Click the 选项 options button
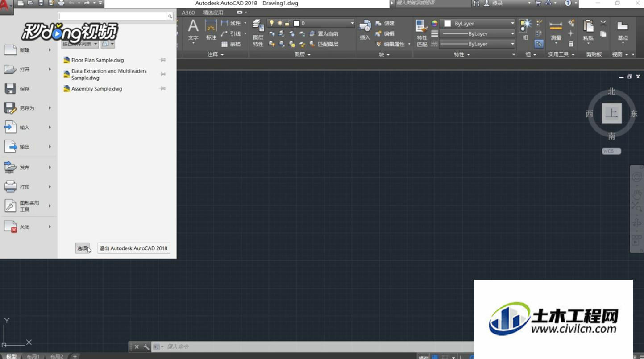Screen dimensions: 644x359 pyautogui.click(x=82, y=248)
